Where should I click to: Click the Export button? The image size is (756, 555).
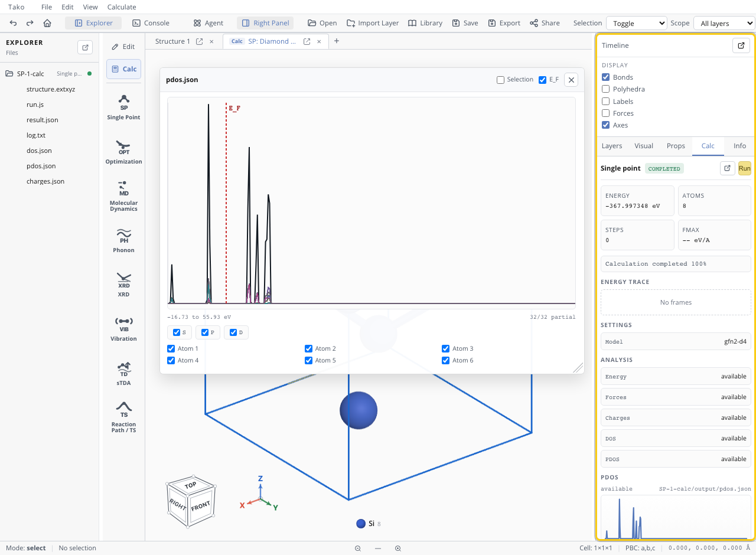pyautogui.click(x=504, y=23)
